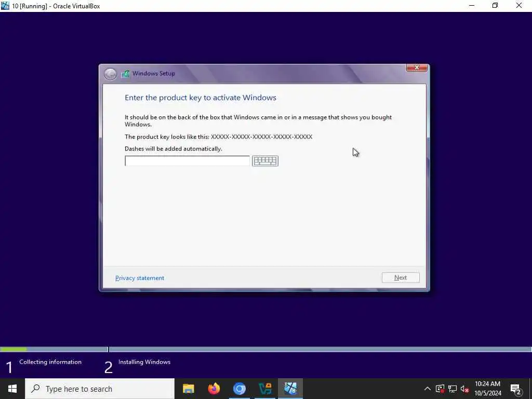Click the security warning tray icon
This screenshot has width=532, height=399.
440,389
